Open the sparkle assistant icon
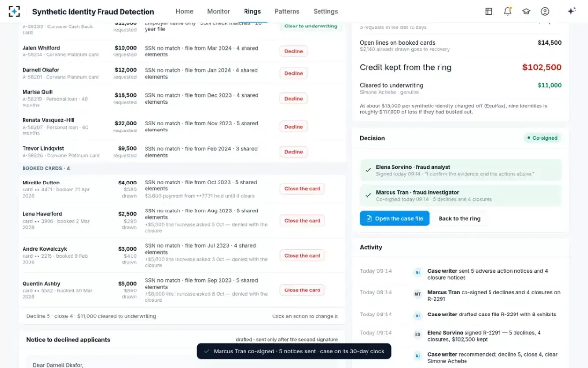 click(x=571, y=11)
